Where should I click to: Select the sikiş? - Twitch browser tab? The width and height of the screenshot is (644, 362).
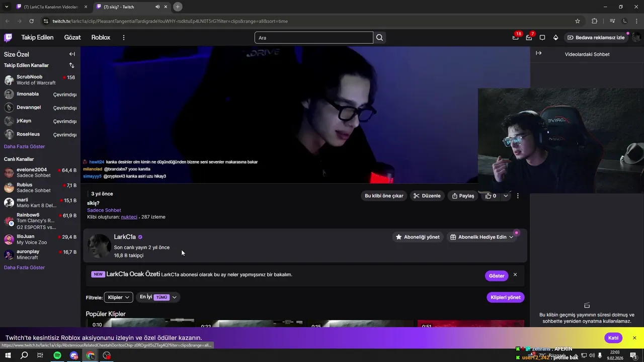pos(132,7)
